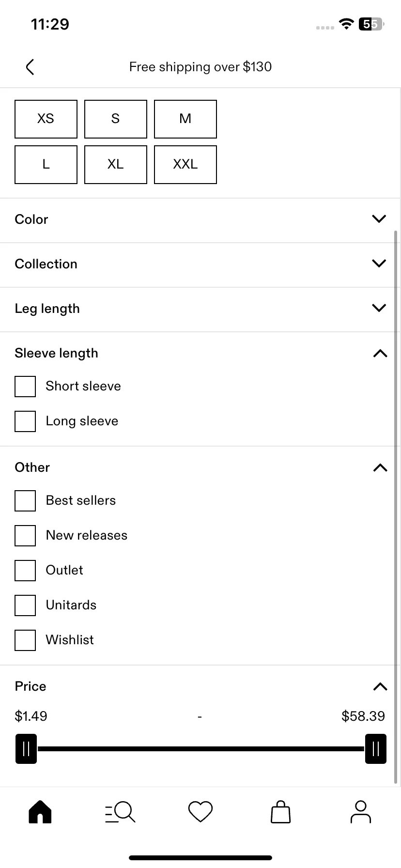Select size XS button
Screen dimensions: 401x868
click(x=46, y=119)
